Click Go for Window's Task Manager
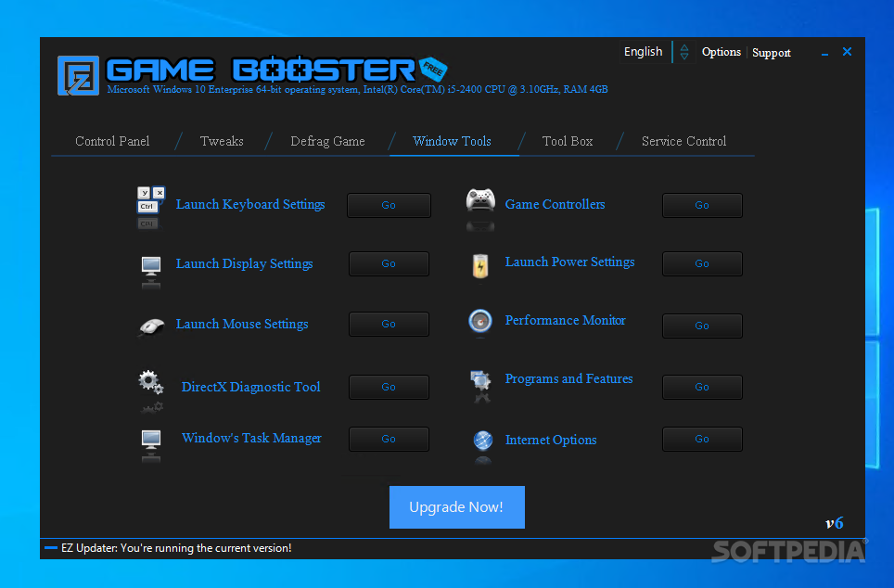 pos(389,440)
